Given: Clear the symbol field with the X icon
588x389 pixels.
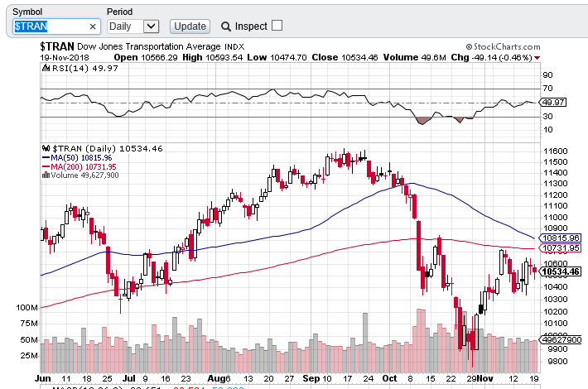Looking at the screenshot, I should pos(93,26).
